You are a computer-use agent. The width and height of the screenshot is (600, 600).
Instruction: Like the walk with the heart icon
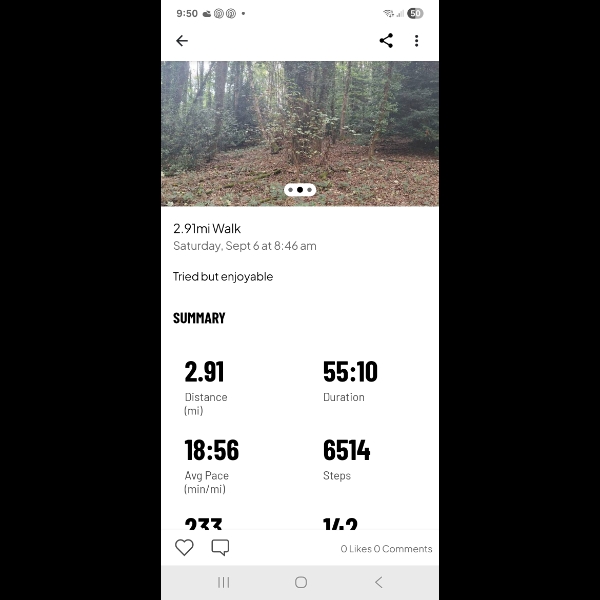184,547
